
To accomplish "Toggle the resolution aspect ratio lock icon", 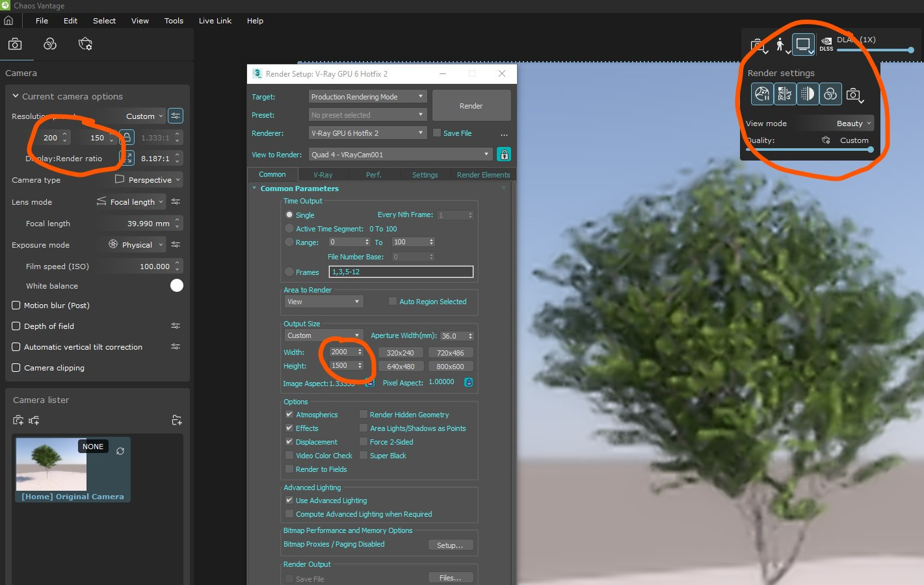I will click(127, 137).
